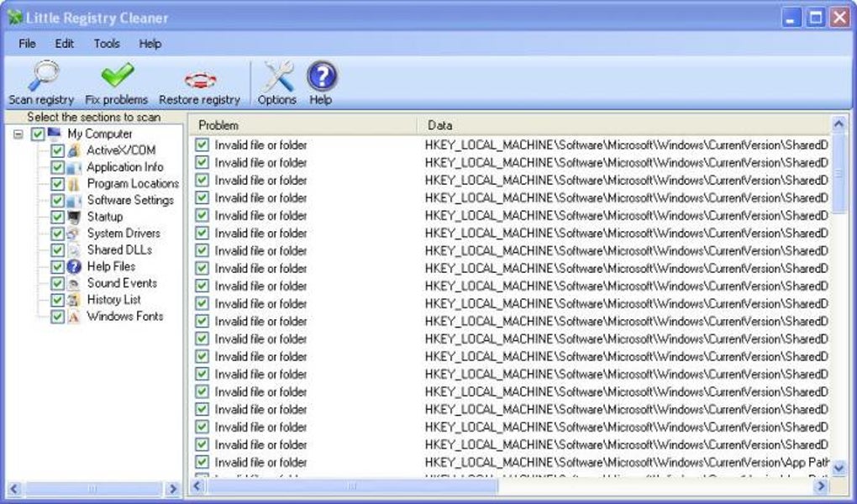This screenshot has height=504, width=857.
Task: Select the ActiveX/COM section icon
Action: click(x=74, y=150)
